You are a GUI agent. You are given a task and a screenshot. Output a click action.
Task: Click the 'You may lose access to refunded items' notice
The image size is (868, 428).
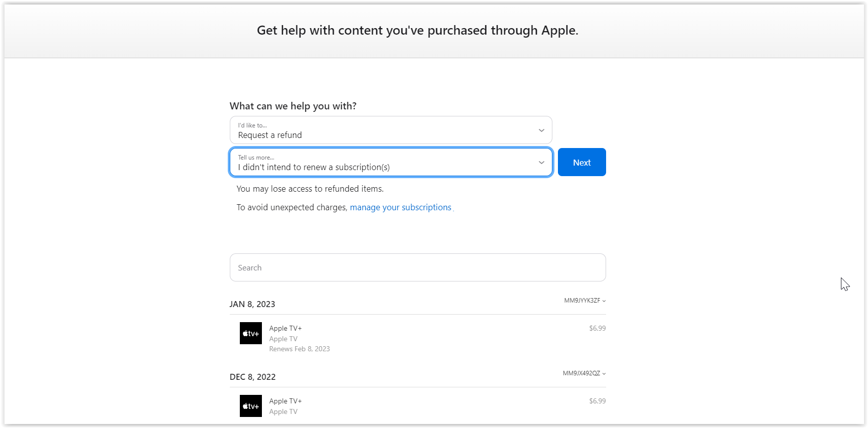pyautogui.click(x=310, y=189)
